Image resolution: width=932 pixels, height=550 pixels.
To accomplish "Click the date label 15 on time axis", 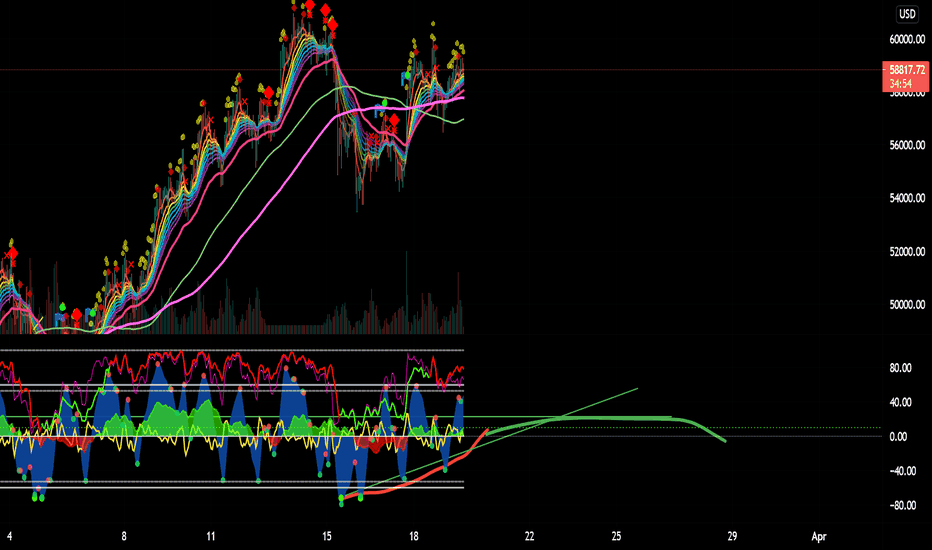I will click(327, 536).
